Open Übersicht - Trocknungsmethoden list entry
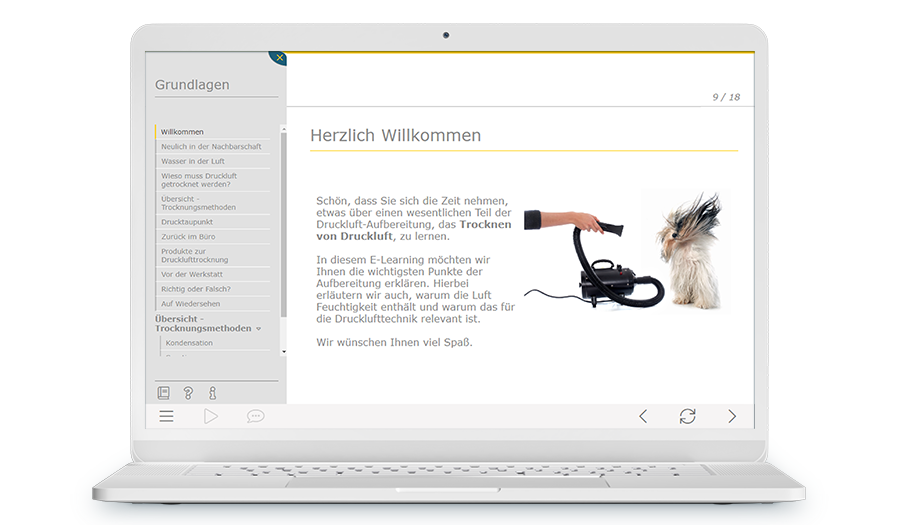 tap(213, 203)
